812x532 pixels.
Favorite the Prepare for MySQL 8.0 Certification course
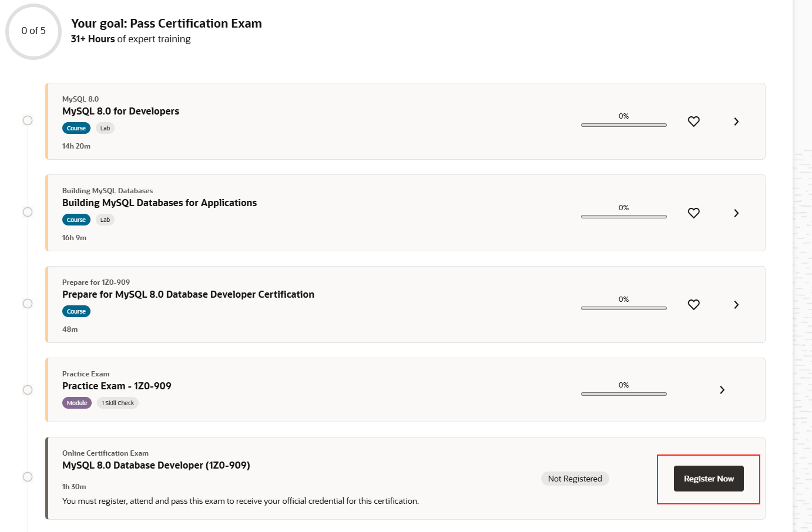point(694,305)
